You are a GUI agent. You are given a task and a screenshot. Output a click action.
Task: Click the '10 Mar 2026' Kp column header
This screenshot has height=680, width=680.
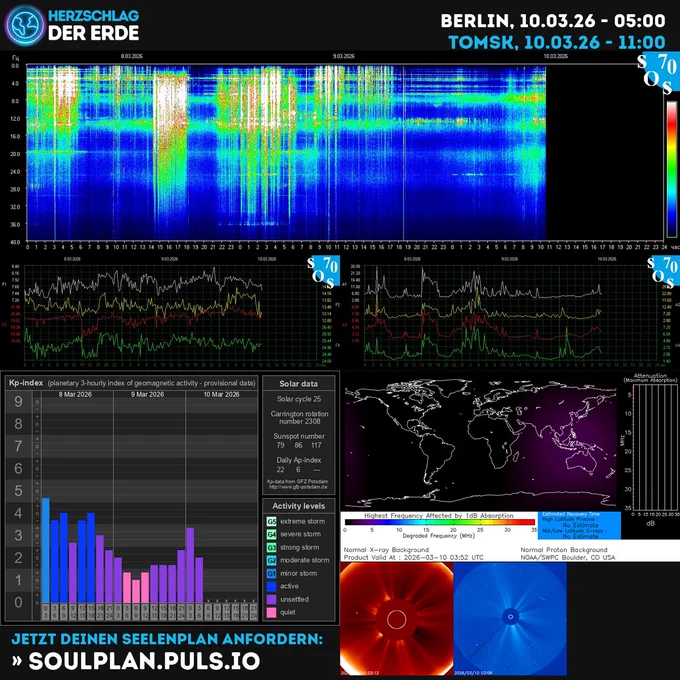222,394
